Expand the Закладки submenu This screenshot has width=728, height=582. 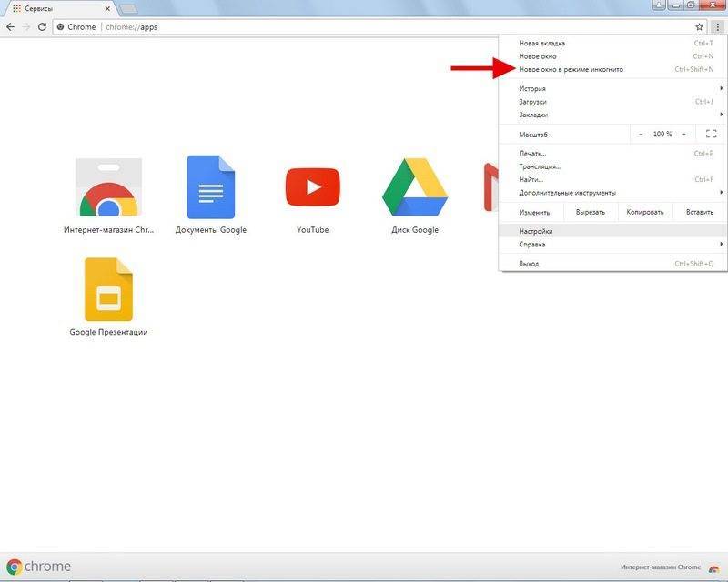[x=612, y=115]
